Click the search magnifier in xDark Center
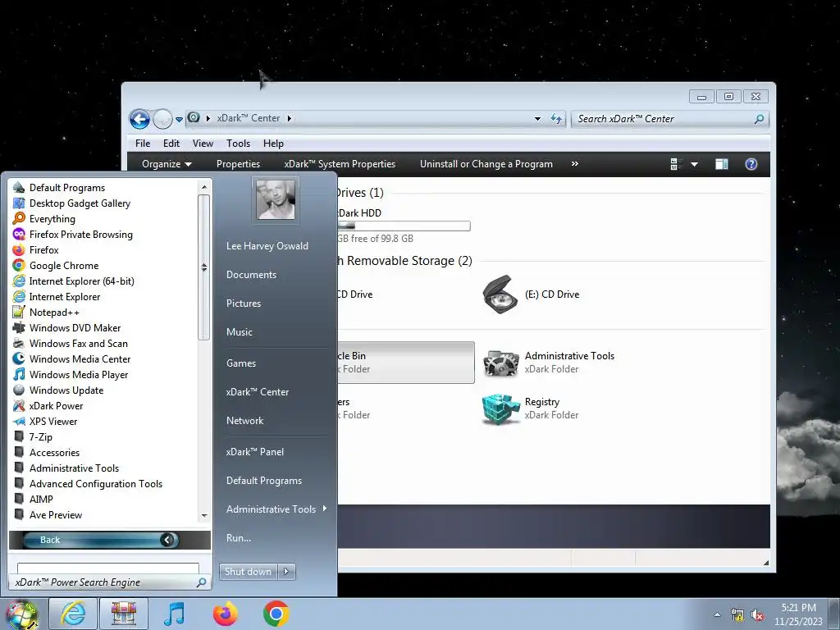 pyautogui.click(x=759, y=119)
